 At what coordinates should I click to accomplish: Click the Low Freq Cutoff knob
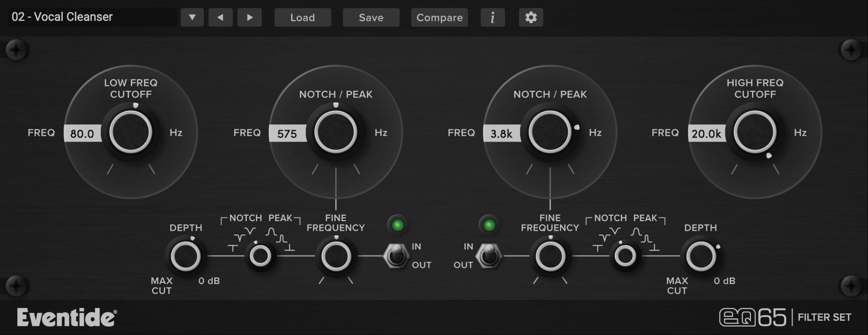click(x=131, y=133)
